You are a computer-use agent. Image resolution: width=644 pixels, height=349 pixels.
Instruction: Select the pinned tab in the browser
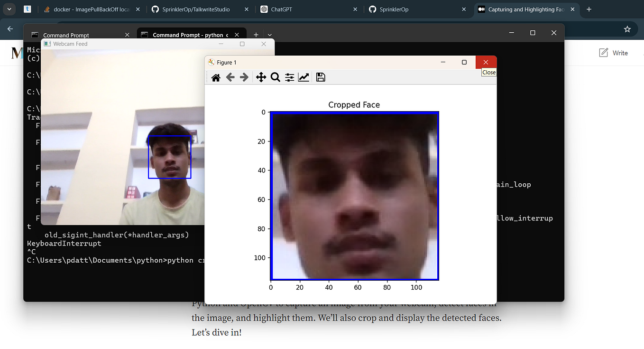point(27,9)
